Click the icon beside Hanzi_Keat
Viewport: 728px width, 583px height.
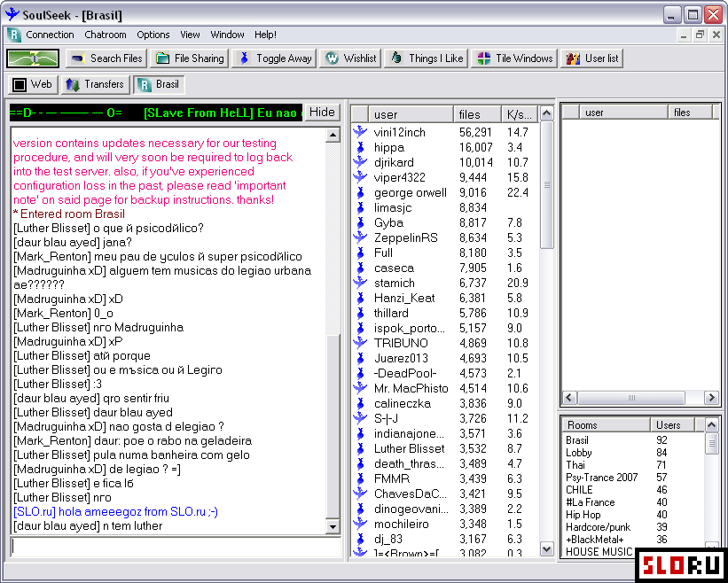coord(360,299)
